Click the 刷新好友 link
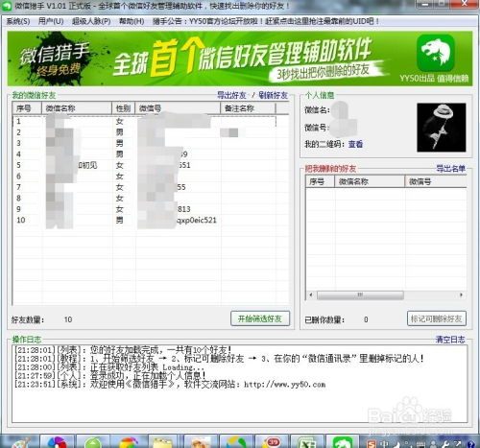This screenshot has width=480, height=448. pos(273,95)
